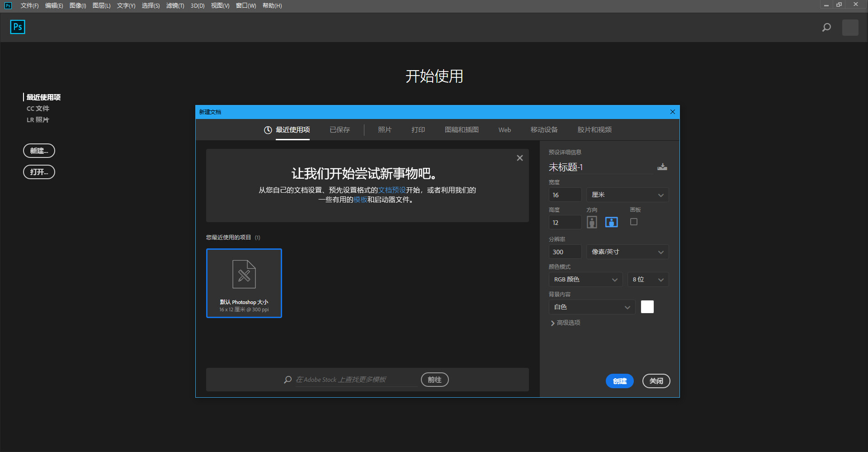Follow the 文档预设 link
Viewport: 868px width, 452px height.
pos(392,190)
